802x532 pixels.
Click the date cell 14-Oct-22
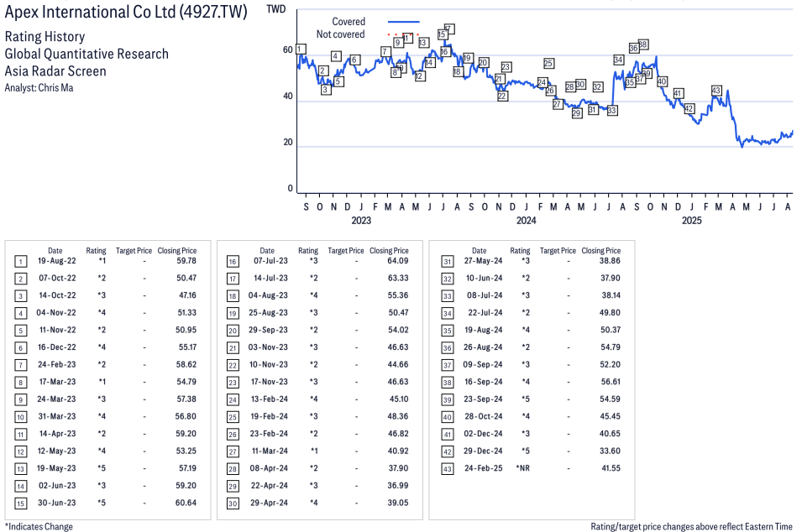pos(57,295)
